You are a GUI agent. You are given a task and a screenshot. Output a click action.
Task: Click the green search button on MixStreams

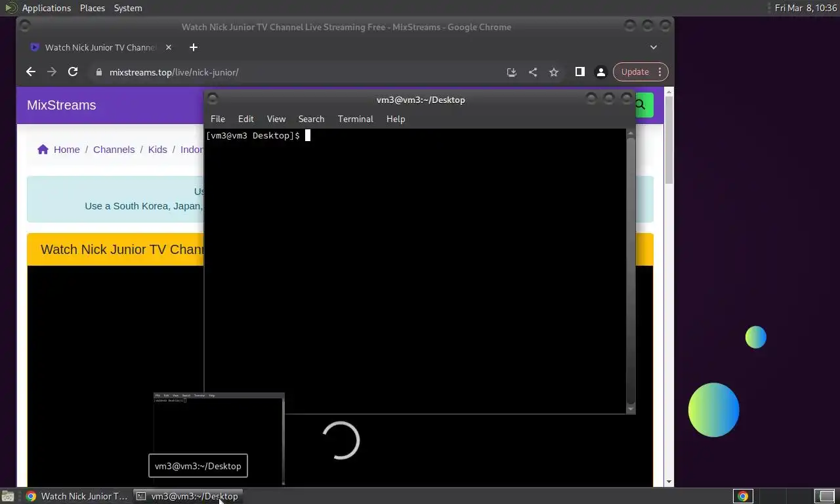(x=644, y=105)
